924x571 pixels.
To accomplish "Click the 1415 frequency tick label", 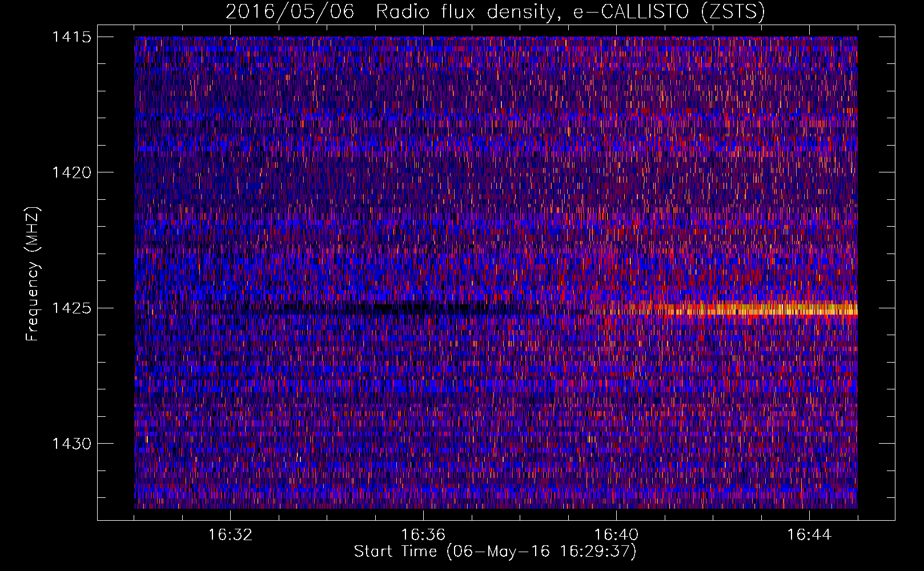I will tap(71, 37).
